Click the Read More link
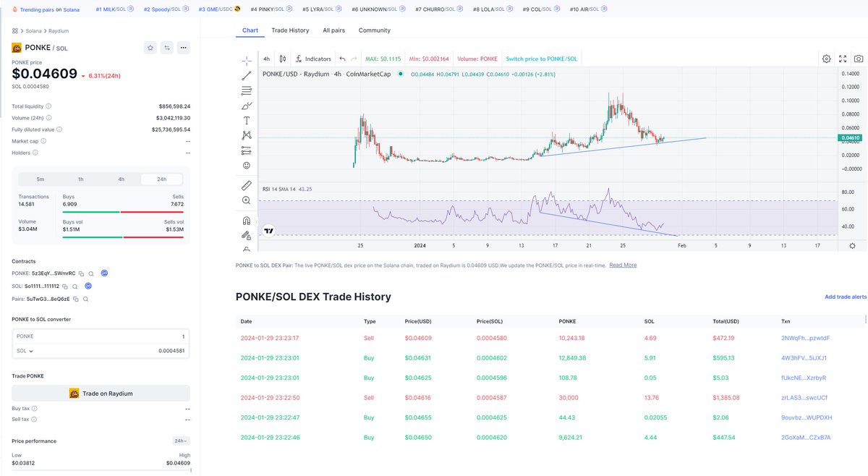The height and width of the screenshot is (476, 868). (623, 265)
